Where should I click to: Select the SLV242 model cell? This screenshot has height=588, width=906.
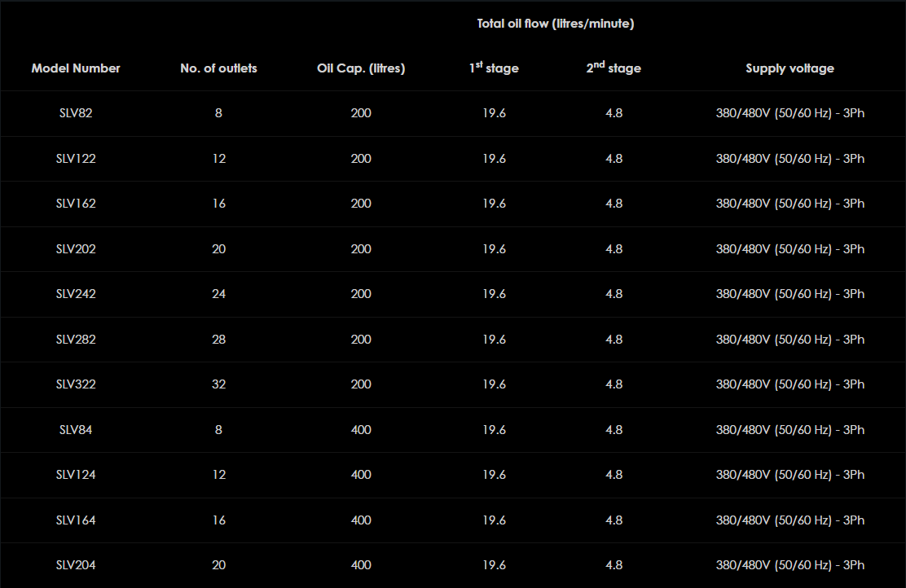click(x=76, y=294)
